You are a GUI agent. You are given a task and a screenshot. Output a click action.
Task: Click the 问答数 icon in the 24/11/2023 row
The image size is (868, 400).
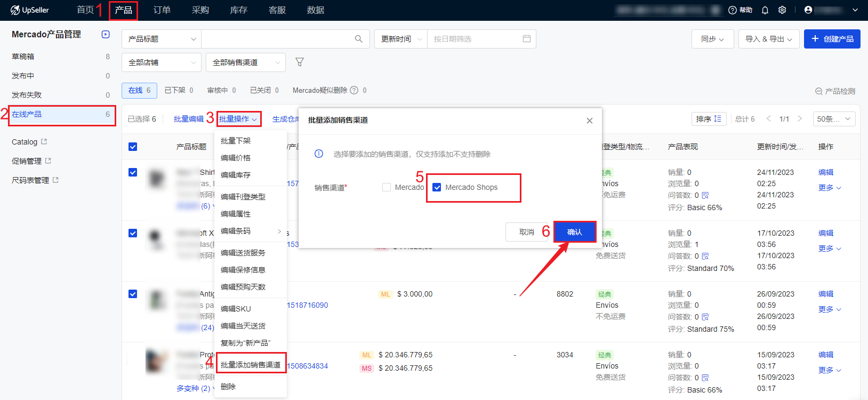pos(705,195)
